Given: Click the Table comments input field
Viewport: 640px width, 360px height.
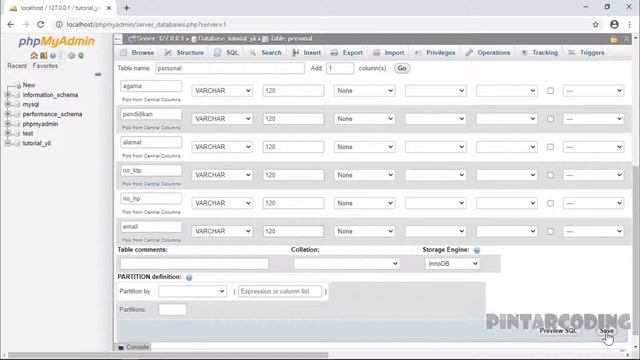Looking at the screenshot, I should tap(194, 264).
